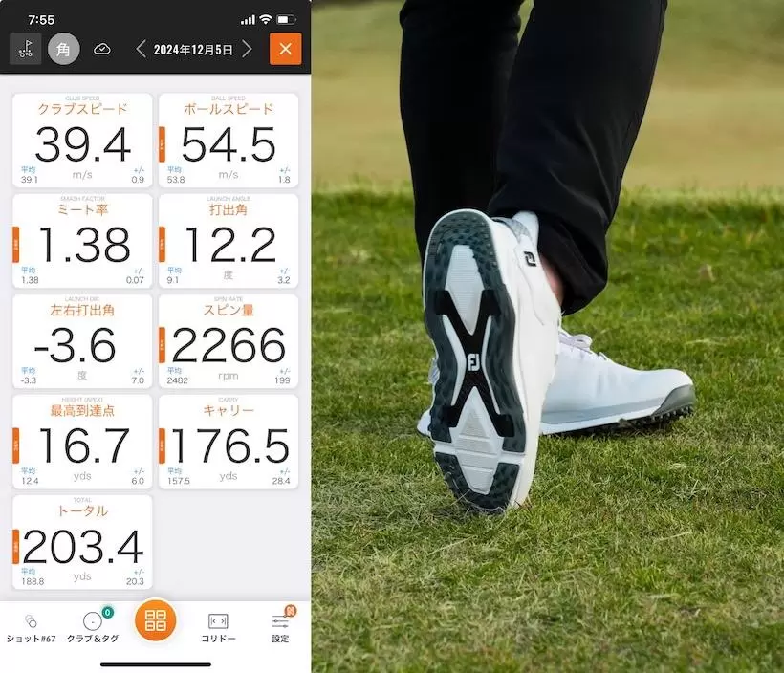This screenshot has width=784, height=673.
Task: Go to next date with right chevron
Action: (247, 49)
